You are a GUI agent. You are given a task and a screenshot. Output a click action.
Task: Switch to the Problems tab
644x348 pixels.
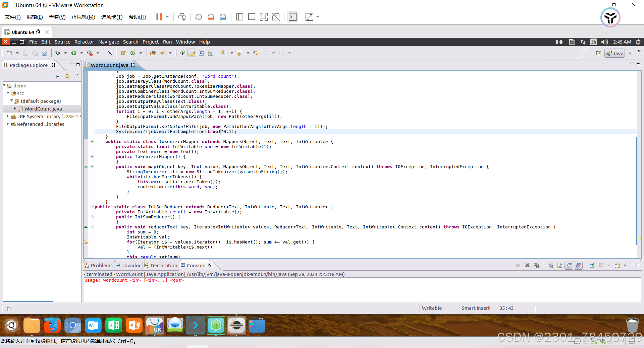click(101, 265)
